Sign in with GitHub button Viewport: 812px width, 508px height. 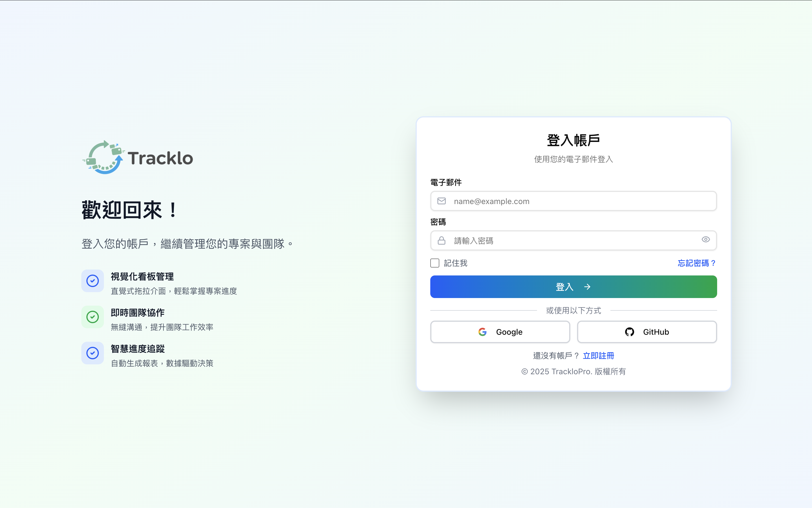(x=647, y=332)
